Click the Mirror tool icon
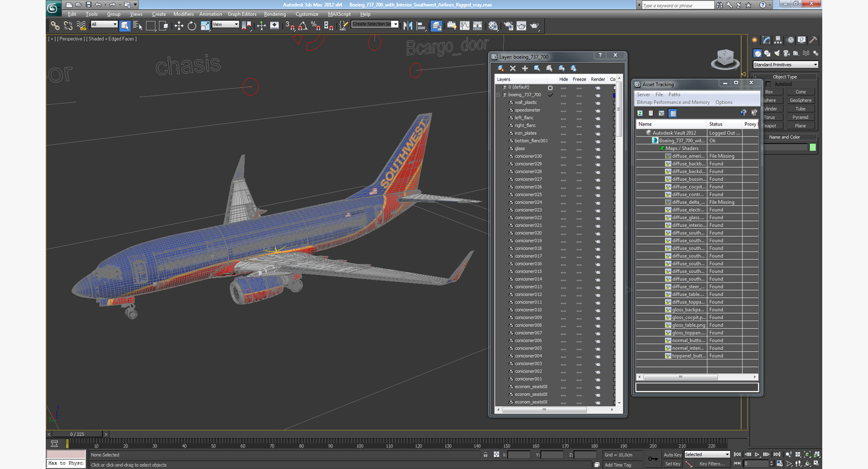This screenshot has width=868, height=469. point(408,26)
